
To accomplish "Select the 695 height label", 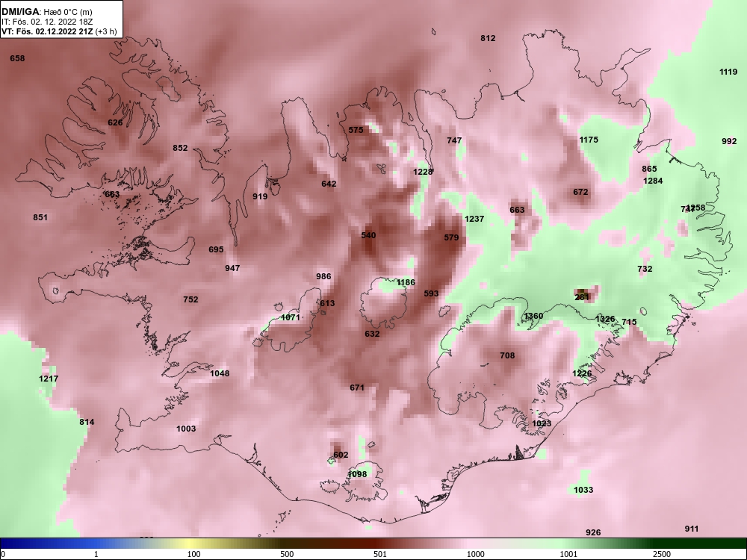I will pos(216,250).
